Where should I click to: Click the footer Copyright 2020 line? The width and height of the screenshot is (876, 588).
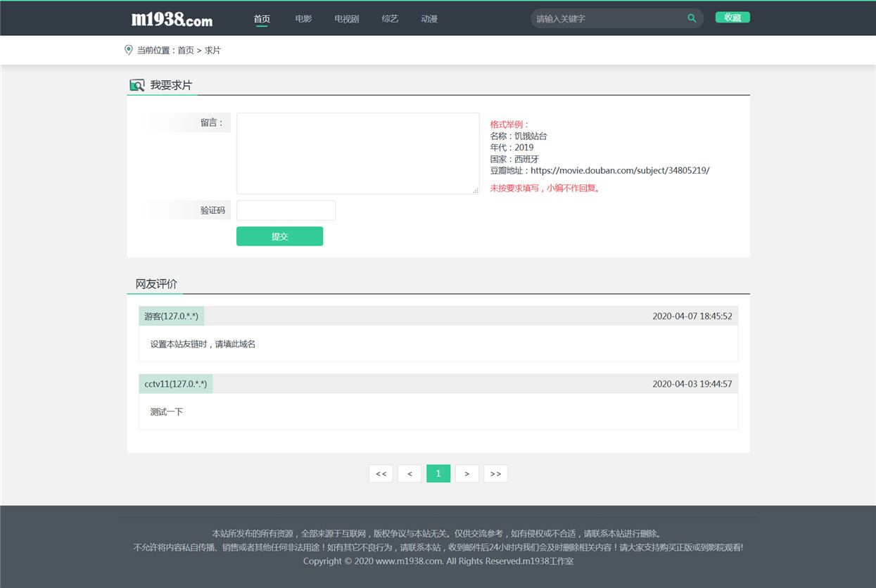[x=438, y=561]
